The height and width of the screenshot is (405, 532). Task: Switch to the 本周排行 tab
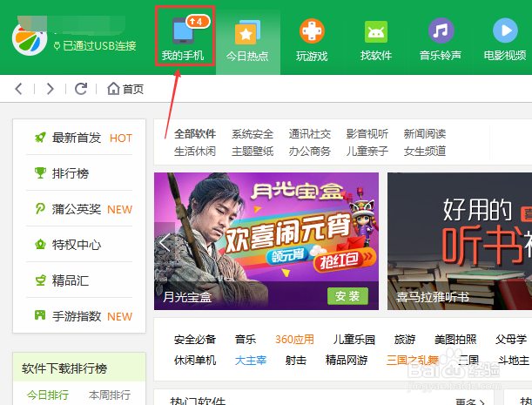109,395
